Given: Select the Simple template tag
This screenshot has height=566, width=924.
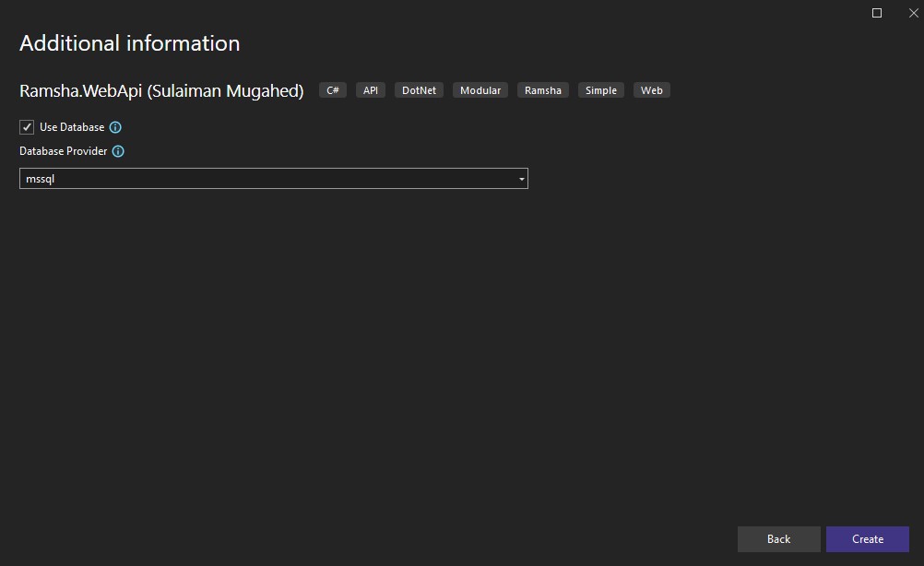Looking at the screenshot, I should 600,89.
